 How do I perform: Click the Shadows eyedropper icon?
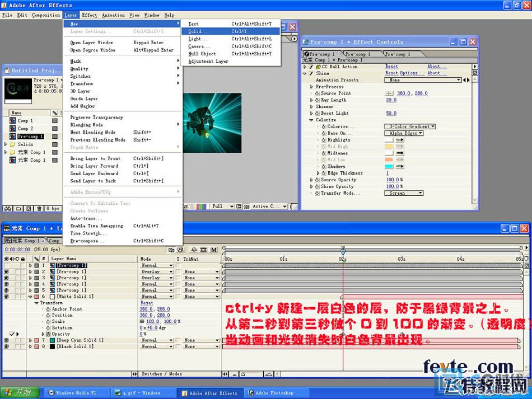pos(400,166)
